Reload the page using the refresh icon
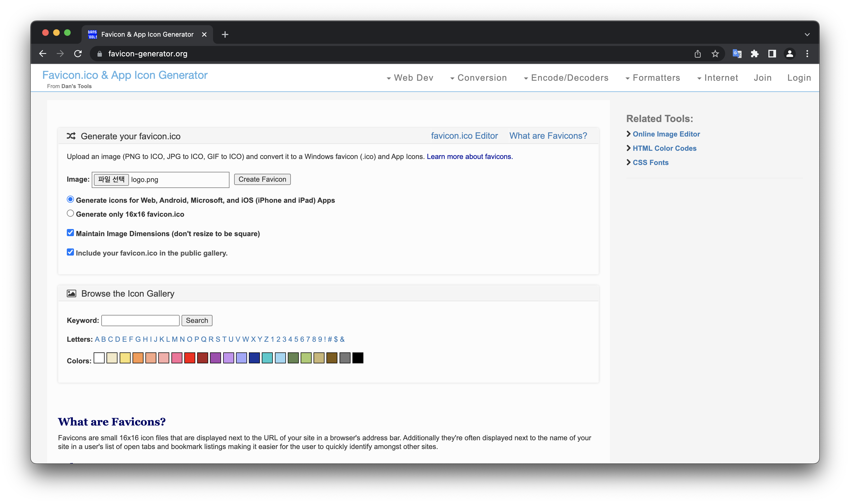850x504 pixels. click(78, 53)
